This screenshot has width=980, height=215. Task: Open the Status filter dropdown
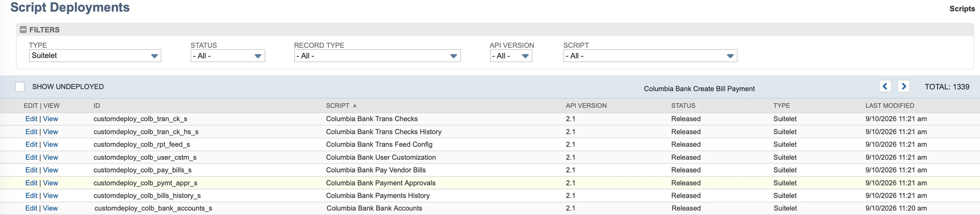coord(227,56)
